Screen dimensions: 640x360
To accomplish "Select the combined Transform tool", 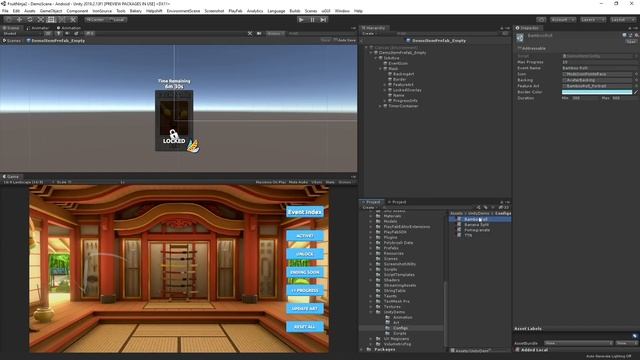I will tap(62, 20).
